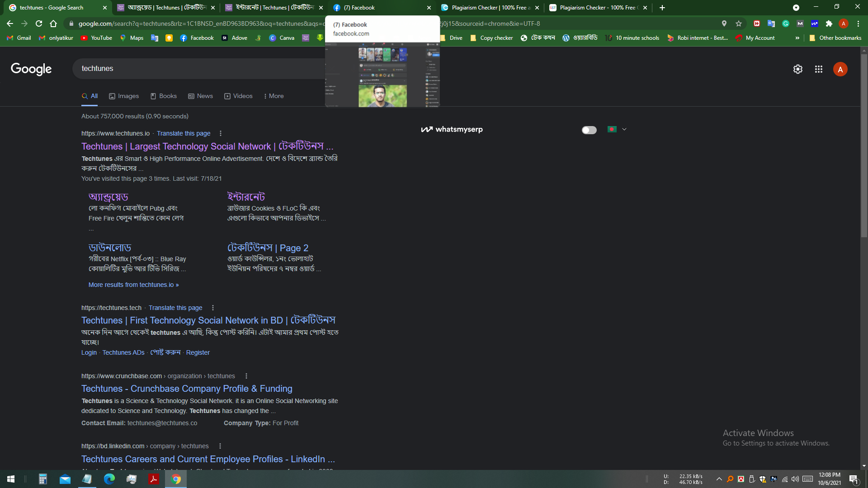Switch to the Images search tab
This screenshot has height=488, width=868.
point(124,96)
